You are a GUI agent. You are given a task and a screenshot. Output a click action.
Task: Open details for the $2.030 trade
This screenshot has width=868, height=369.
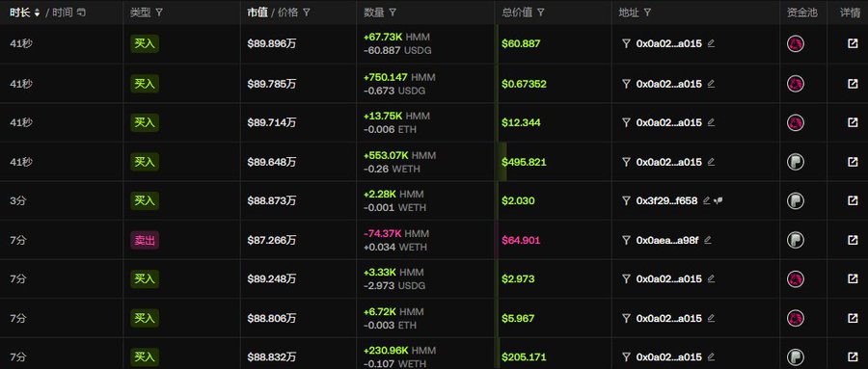coord(853,200)
